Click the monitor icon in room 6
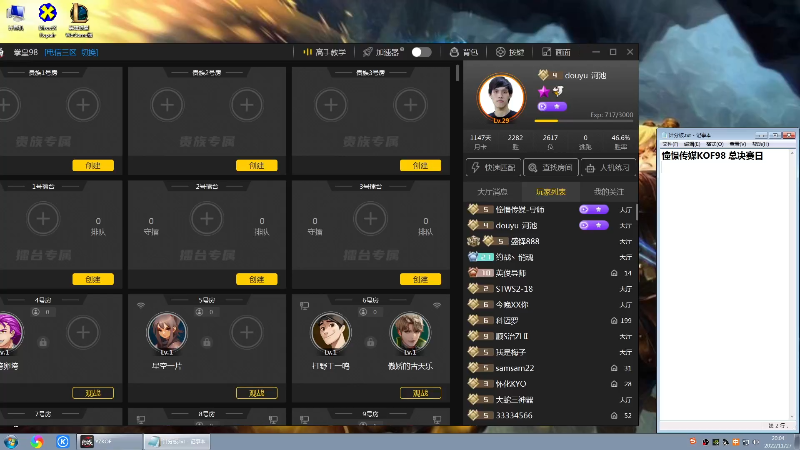The height and width of the screenshot is (450, 800). [305, 306]
